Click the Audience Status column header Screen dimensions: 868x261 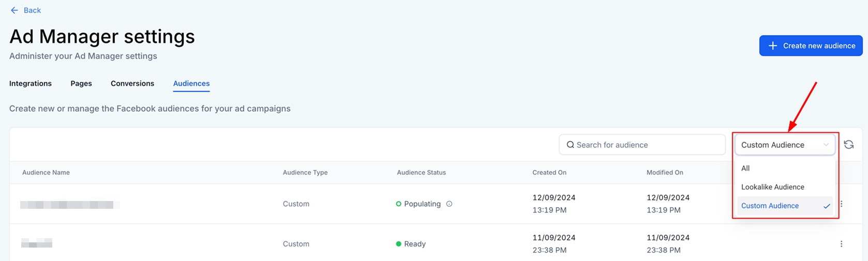421,173
